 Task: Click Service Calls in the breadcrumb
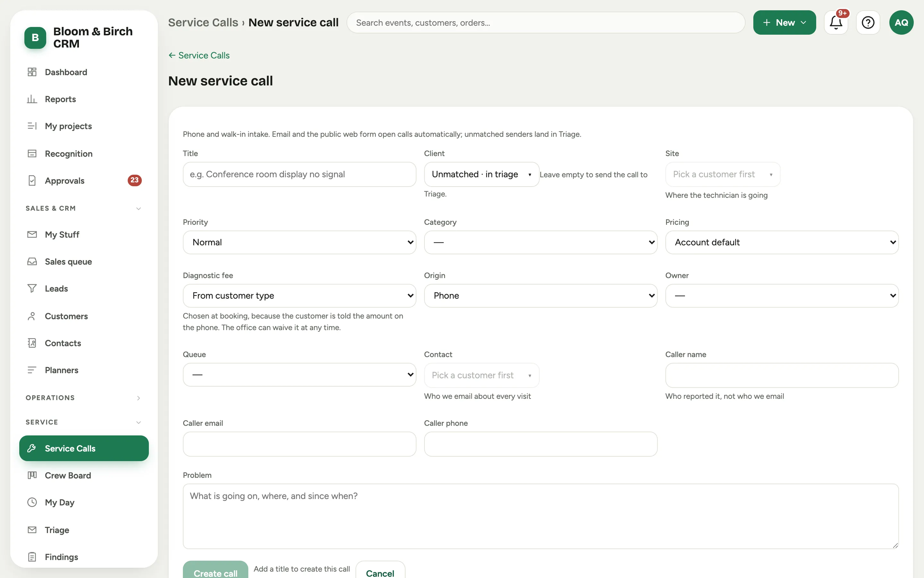point(203,22)
